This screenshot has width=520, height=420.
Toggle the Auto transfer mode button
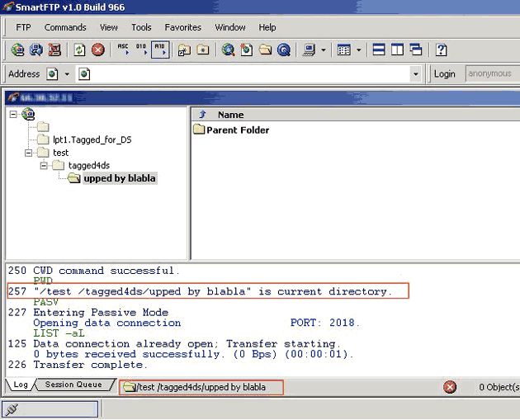pyautogui.click(x=160, y=50)
